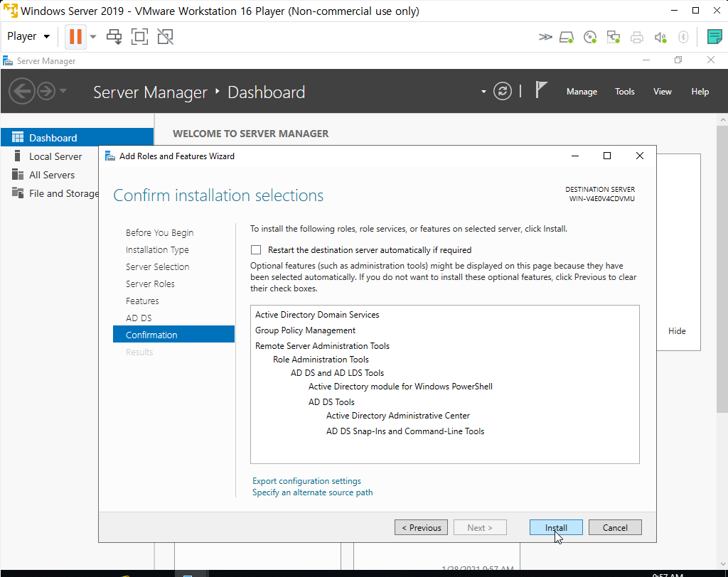Click the Server Manager forward arrow
This screenshot has height=577, width=728.
pyautogui.click(x=46, y=91)
